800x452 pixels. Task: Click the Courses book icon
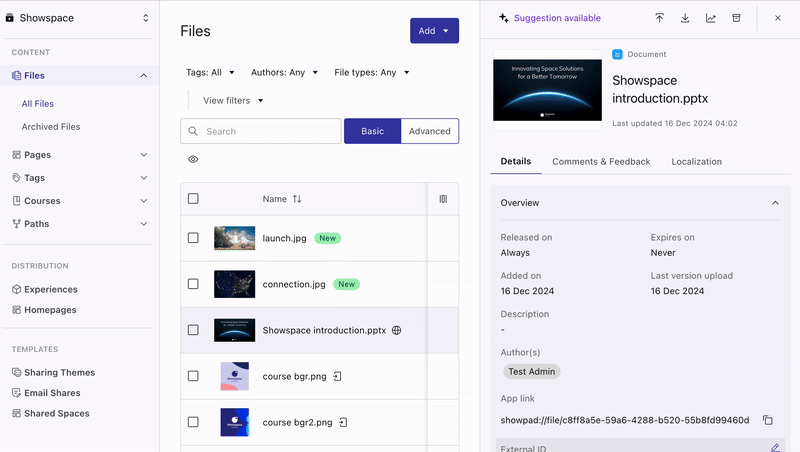pos(16,200)
